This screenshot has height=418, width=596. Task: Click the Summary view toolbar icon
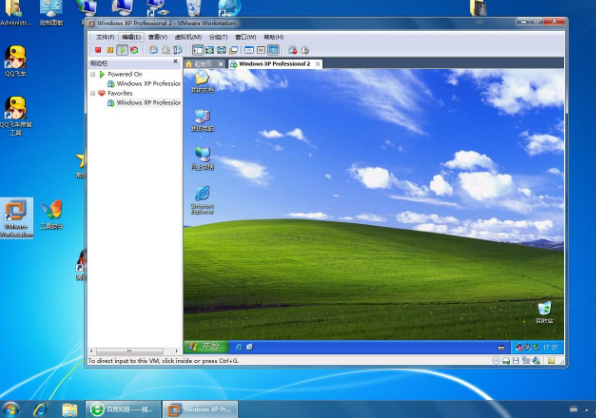[249, 50]
